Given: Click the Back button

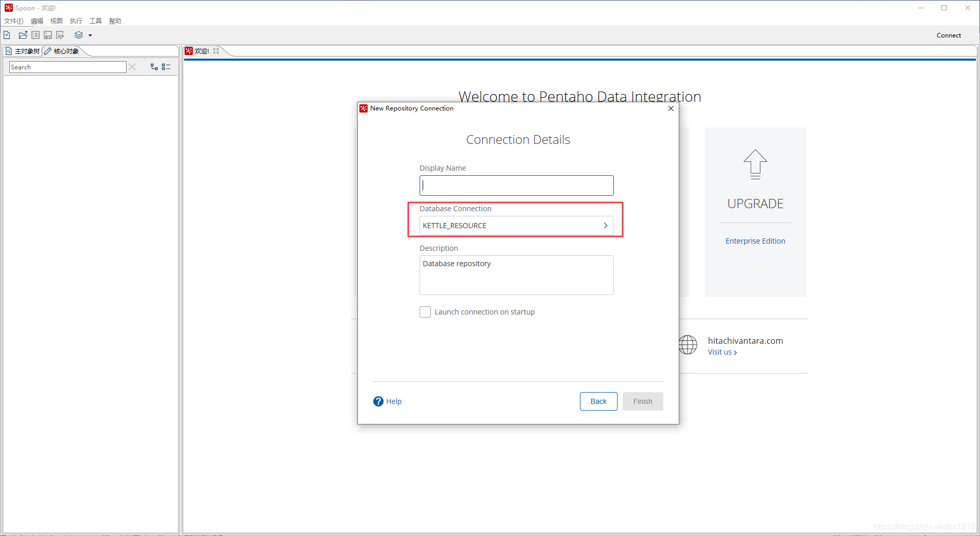Looking at the screenshot, I should click(x=598, y=401).
